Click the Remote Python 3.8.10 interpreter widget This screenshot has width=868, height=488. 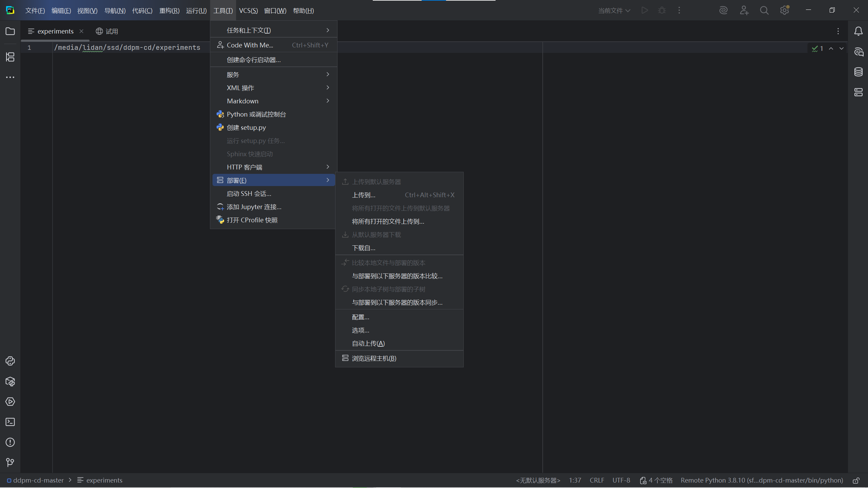pyautogui.click(x=761, y=481)
